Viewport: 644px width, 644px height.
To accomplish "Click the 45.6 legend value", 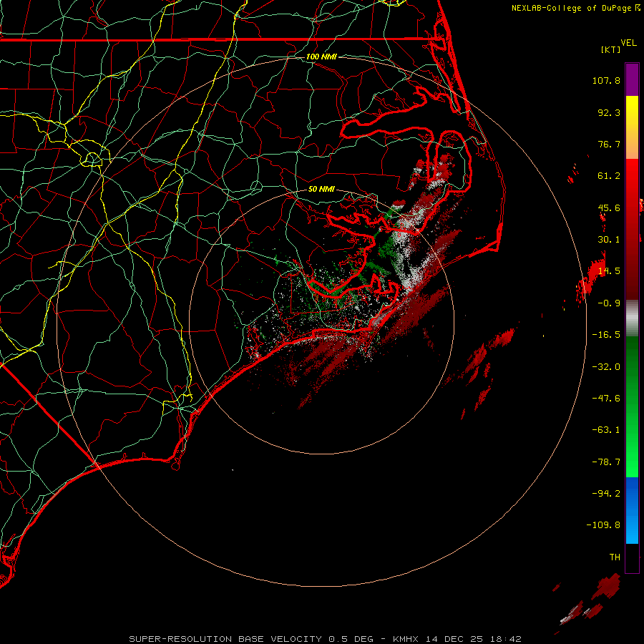I will 609,208.
